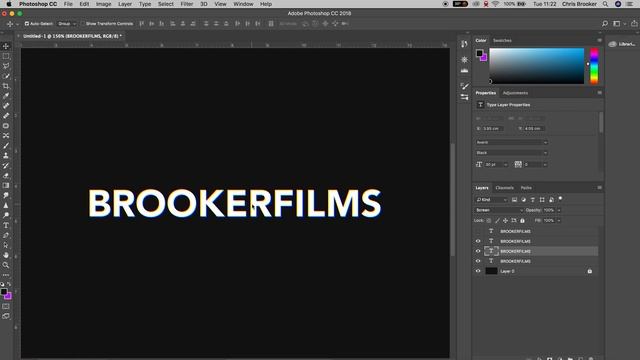Select the Quick Selection tool
The height and width of the screenshot is (360, 640).
6,76
